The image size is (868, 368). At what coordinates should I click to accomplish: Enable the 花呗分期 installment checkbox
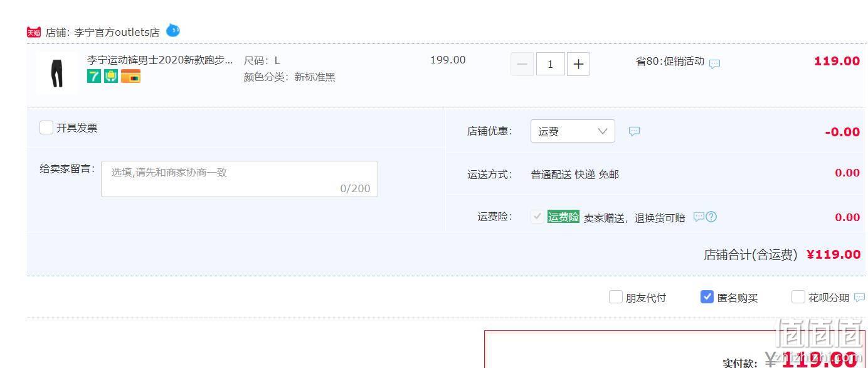[798, 296]
